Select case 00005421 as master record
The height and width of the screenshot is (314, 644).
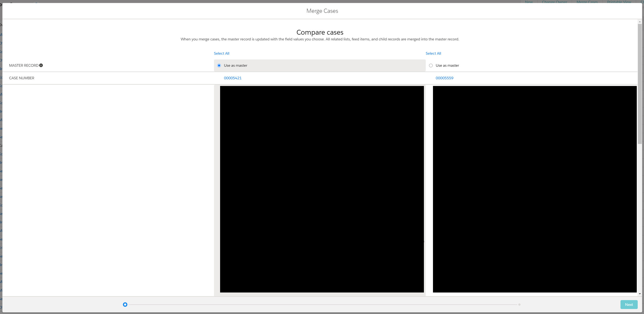coord(219,66)
